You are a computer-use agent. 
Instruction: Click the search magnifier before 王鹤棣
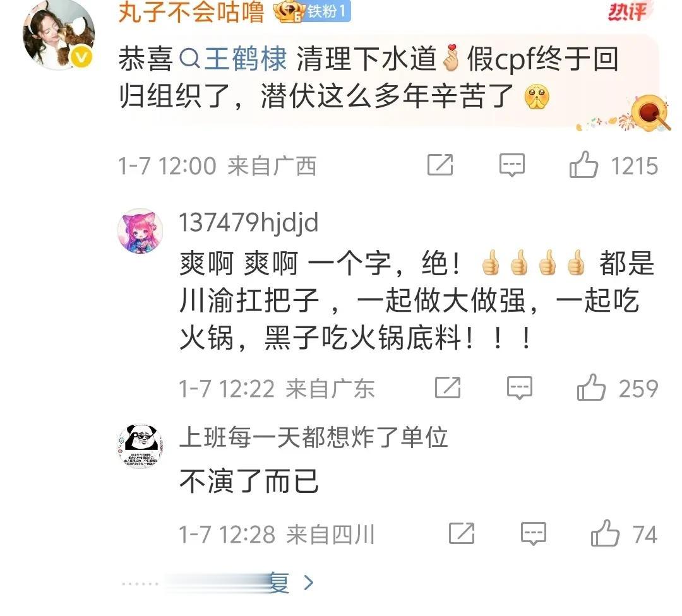(x=189, y=59)
